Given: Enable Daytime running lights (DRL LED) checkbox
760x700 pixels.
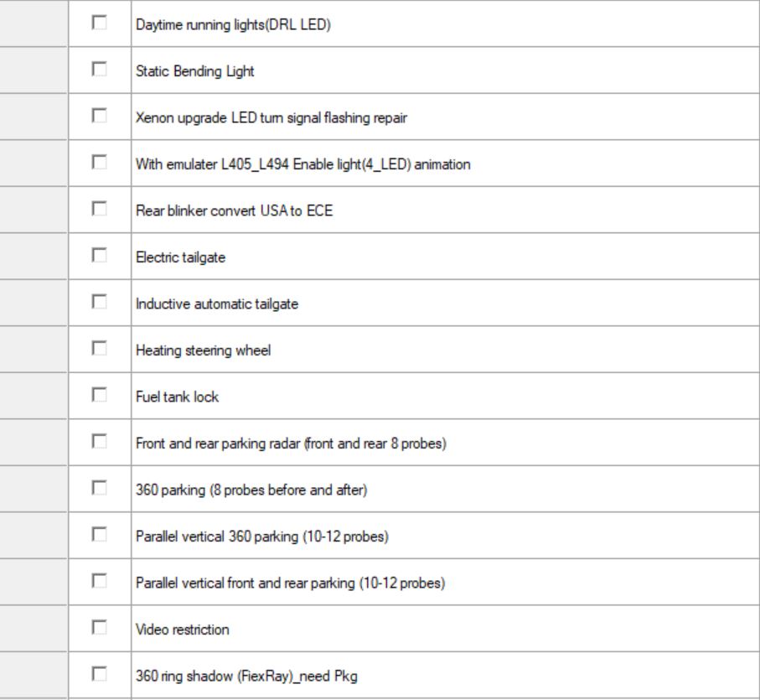Looking at the screenshot, I should point(100,24).
